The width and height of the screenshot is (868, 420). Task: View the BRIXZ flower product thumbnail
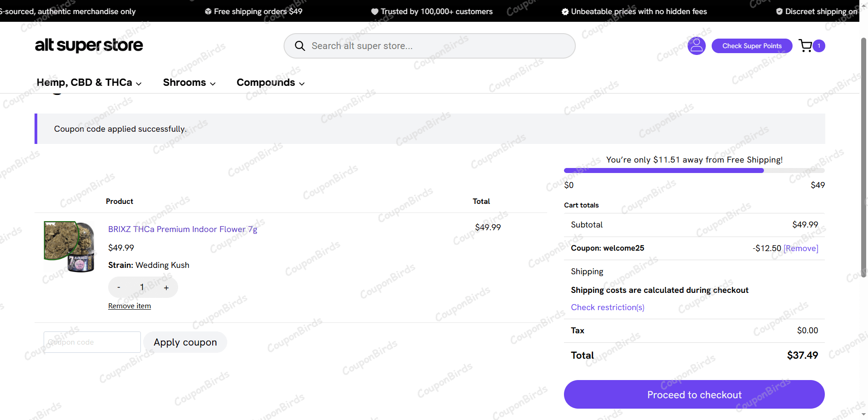coord(69,247)
